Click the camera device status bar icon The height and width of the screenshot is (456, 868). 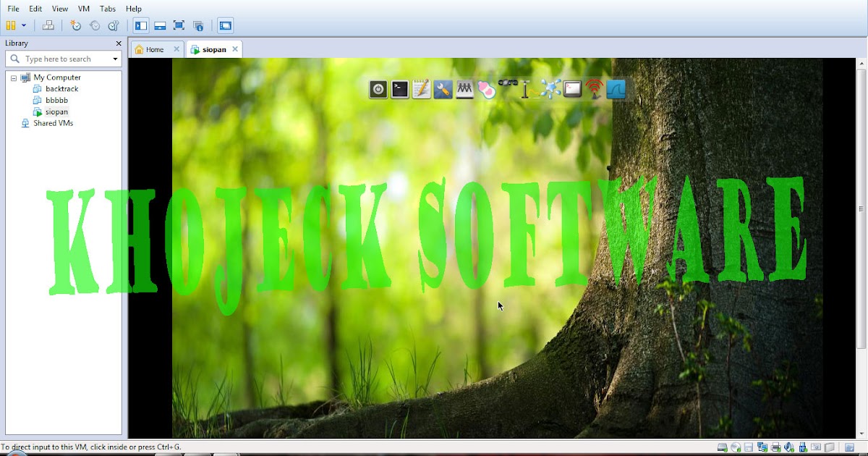[816, 448]
